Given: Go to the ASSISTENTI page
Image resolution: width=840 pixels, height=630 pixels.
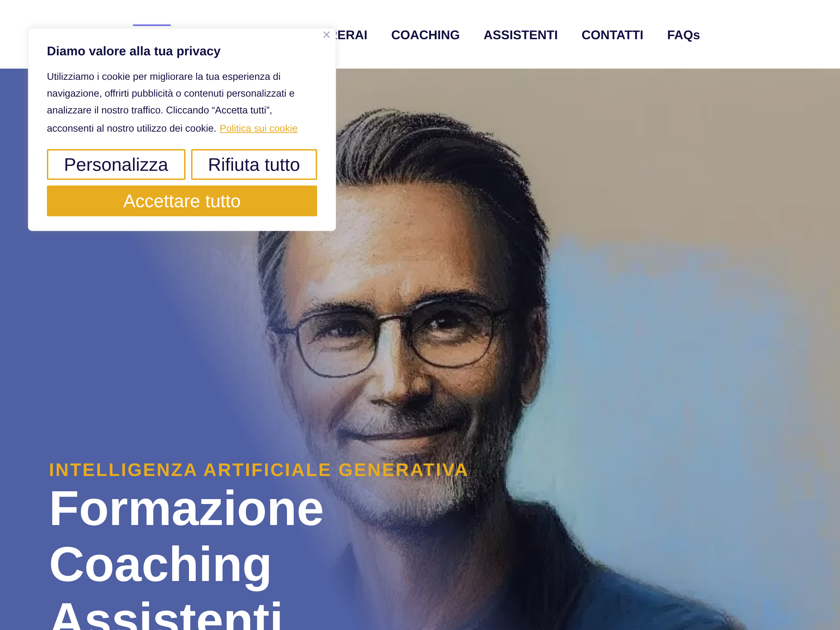Looking at the screenshot, I should point(521,35).
